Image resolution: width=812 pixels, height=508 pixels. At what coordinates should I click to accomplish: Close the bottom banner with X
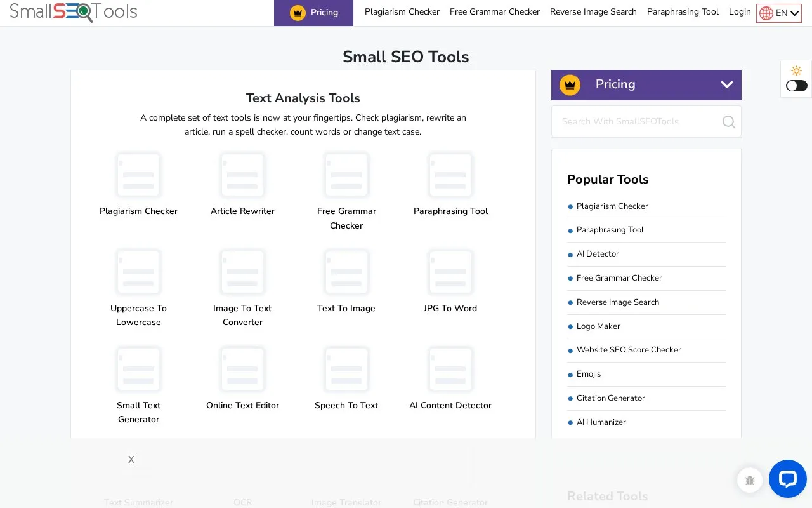tap(131, 460)
